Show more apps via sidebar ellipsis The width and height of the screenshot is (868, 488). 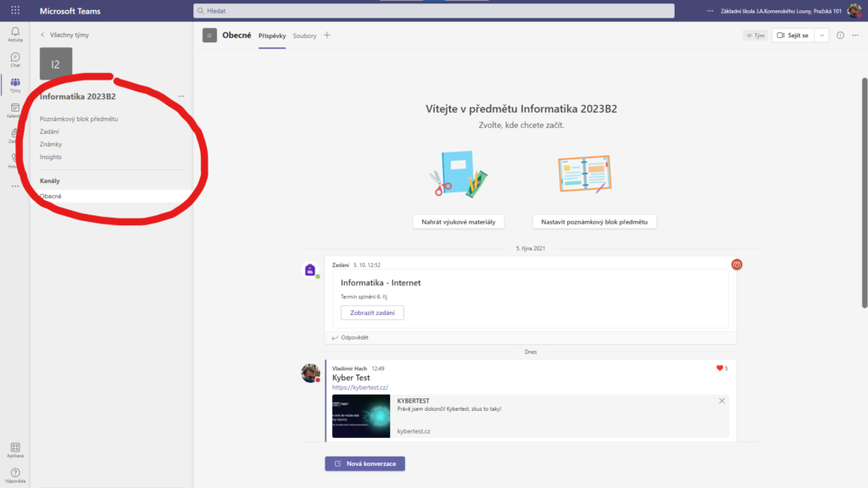(x=15, y=186)
